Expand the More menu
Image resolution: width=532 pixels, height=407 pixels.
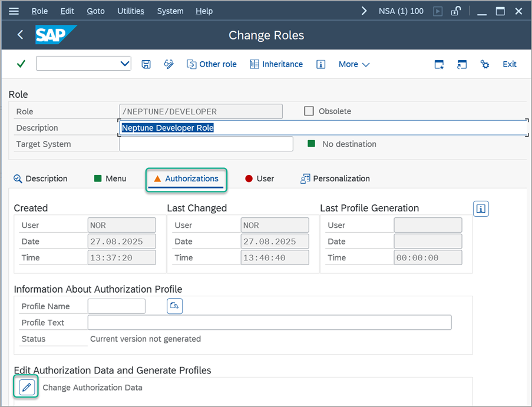pyautogui.click(x=353, y=64)
